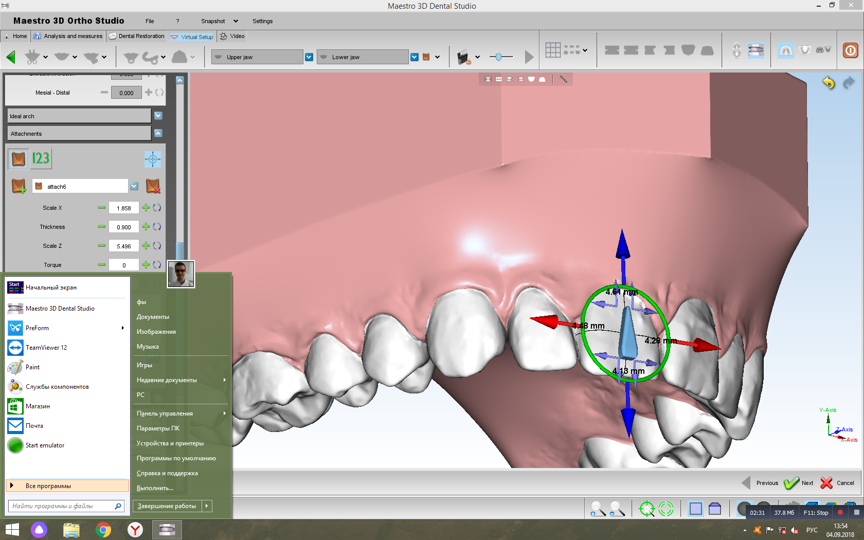Screen dimensions: 864x540
Task: Open the Settings menu
Action: (262, 21)
